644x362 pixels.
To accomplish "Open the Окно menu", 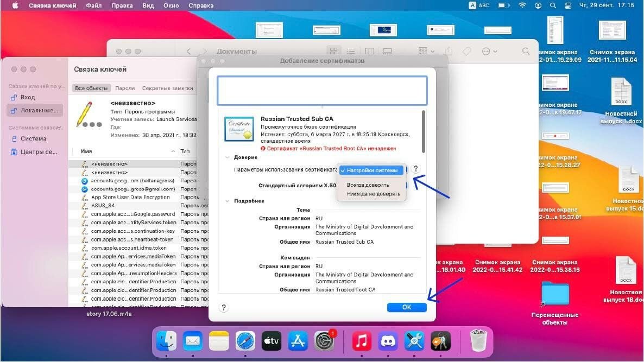I will pos(171,6).
